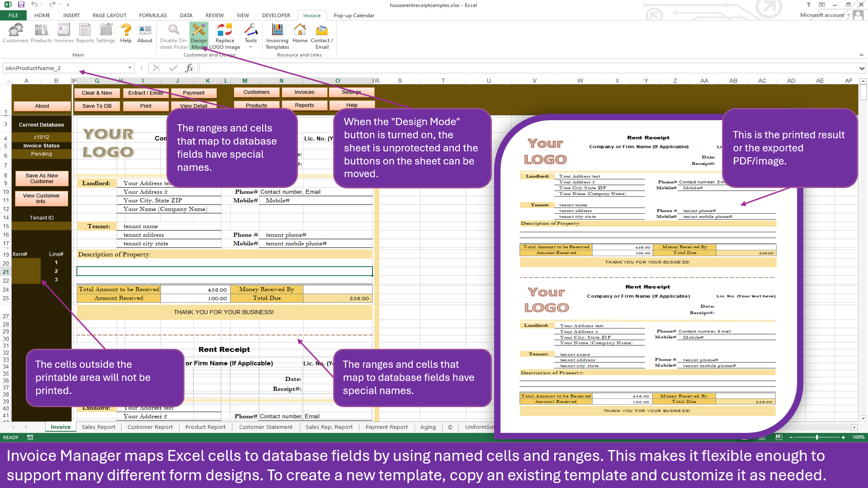Click into the formula bar
Screen dimensions: 868x488
[528, 68]
